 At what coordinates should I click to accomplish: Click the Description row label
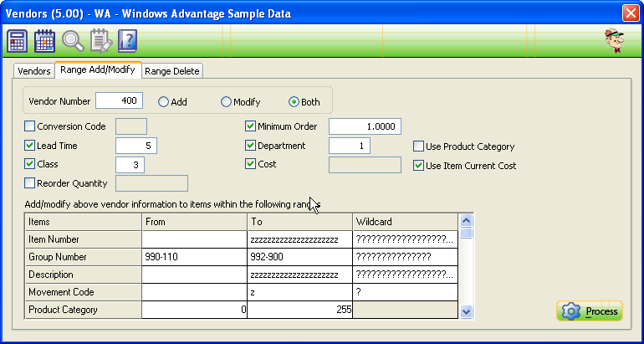coord(84,275)
